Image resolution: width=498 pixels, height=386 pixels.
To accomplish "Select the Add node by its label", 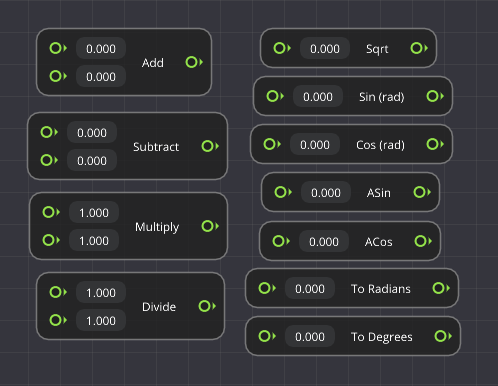I will coord(153,63).
